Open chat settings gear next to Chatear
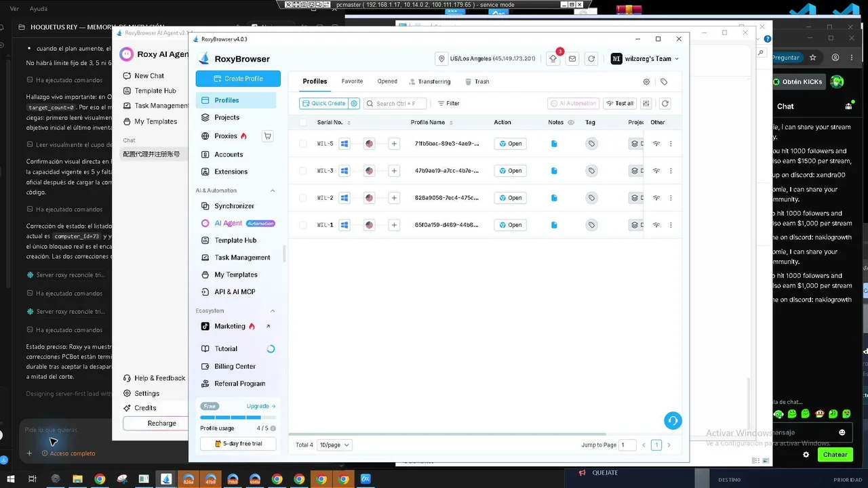Viewport: 868px width, 488px height. [x=806, y=455]
